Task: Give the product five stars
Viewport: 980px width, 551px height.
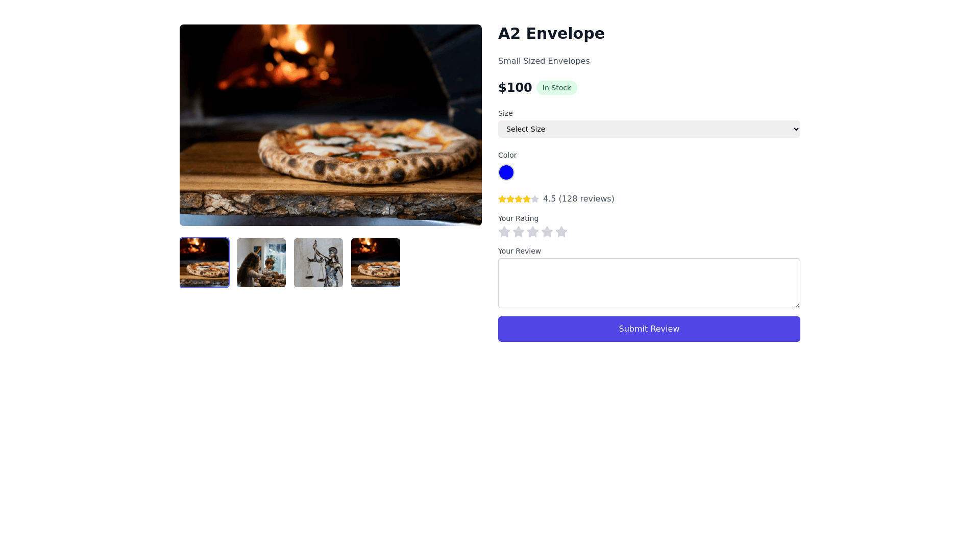Action: pyautogui.click(x=561, y=232)
